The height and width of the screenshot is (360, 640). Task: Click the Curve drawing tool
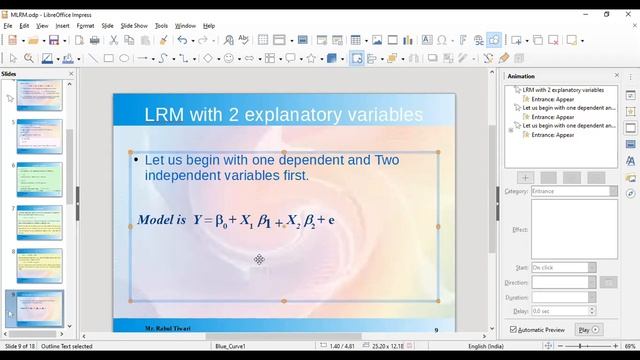[x=163, y=58]
